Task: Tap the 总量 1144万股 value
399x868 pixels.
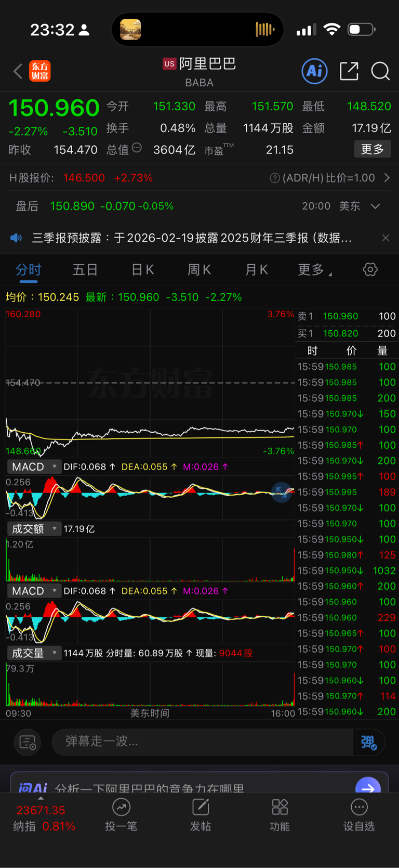Action: coord(268,128)
